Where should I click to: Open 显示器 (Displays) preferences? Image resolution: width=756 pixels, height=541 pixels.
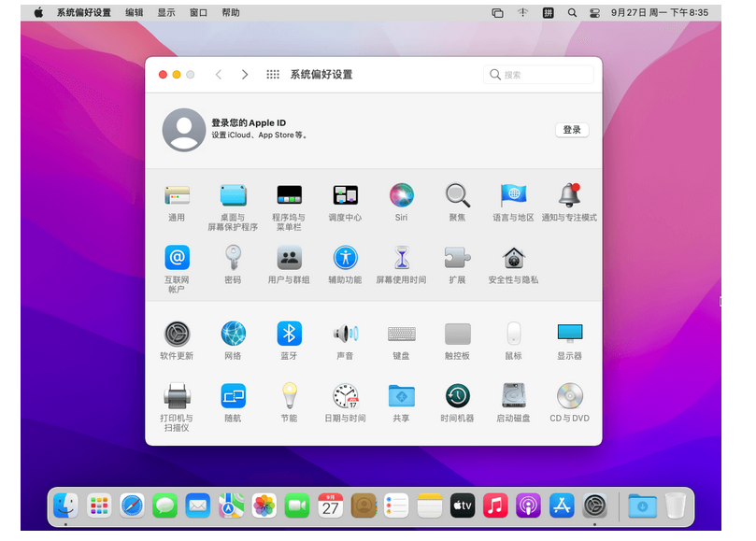[569, 334]
